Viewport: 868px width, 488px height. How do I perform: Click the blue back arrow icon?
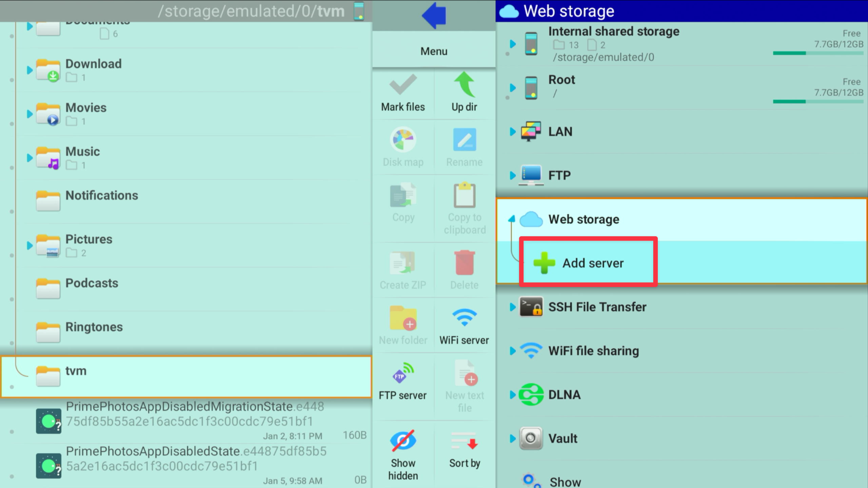click(434, 16)
